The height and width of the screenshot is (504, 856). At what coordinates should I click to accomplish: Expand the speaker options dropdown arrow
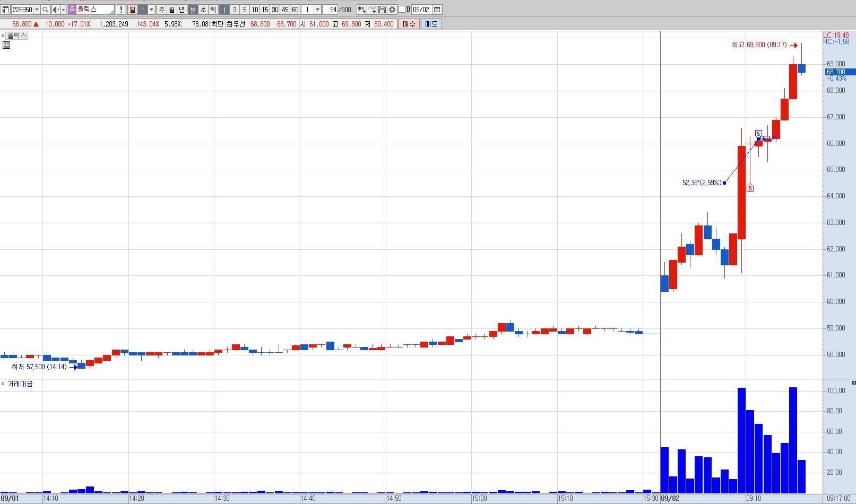click(63, 10)
